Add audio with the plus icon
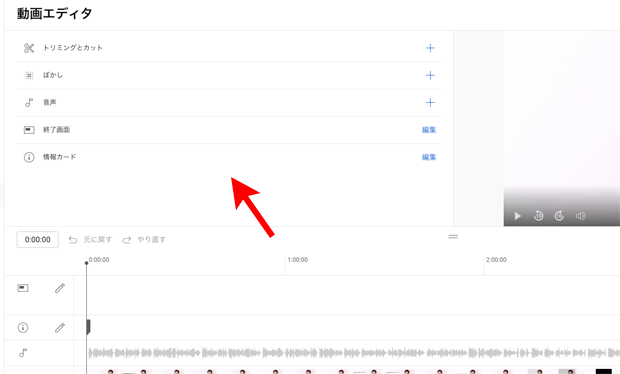This screenshot has width=620, height=374. [430, 103]
